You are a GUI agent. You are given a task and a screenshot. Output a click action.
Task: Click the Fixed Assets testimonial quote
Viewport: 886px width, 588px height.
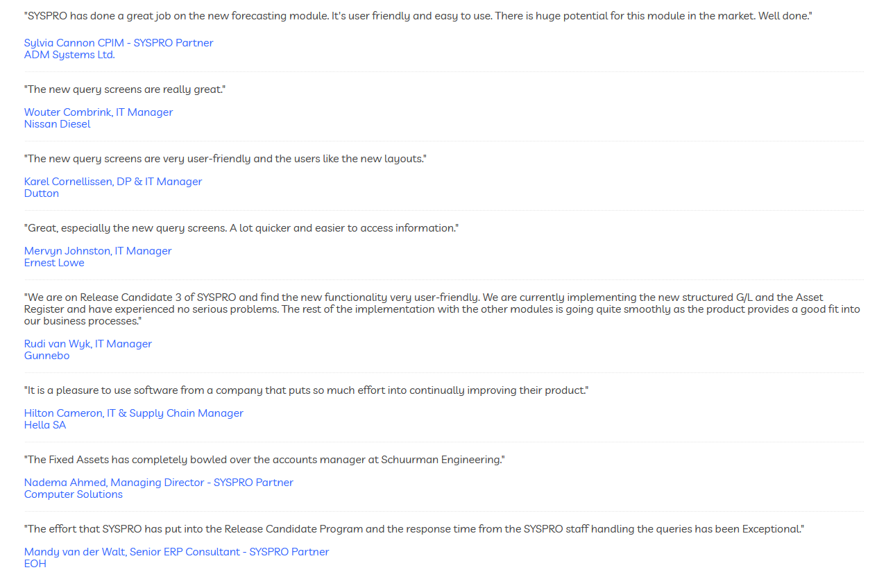tap(264, 460)
